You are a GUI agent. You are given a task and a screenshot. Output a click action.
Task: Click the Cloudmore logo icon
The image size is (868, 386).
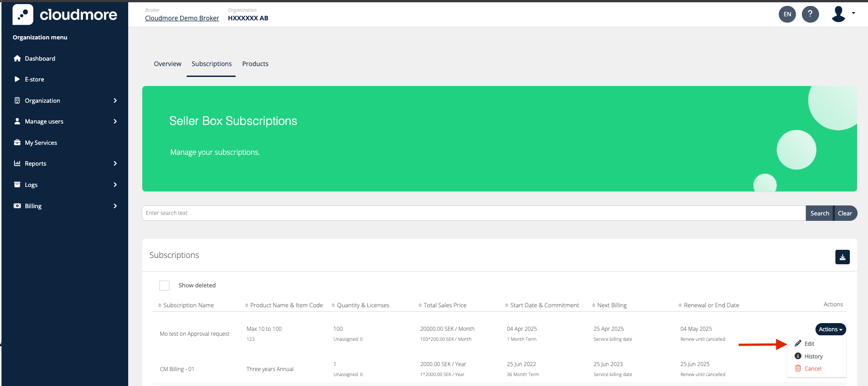tap(23, 14)
